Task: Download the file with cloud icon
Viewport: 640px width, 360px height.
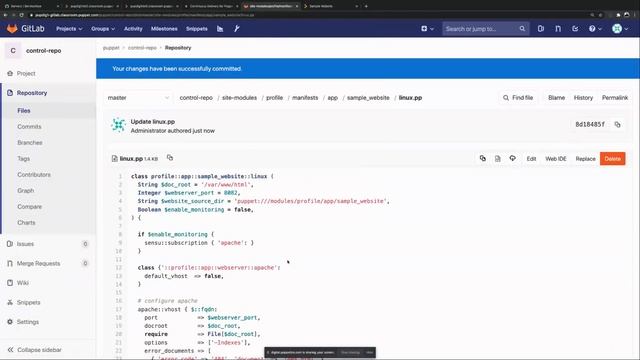Action: pyautogui.click(x=512, y=158)
